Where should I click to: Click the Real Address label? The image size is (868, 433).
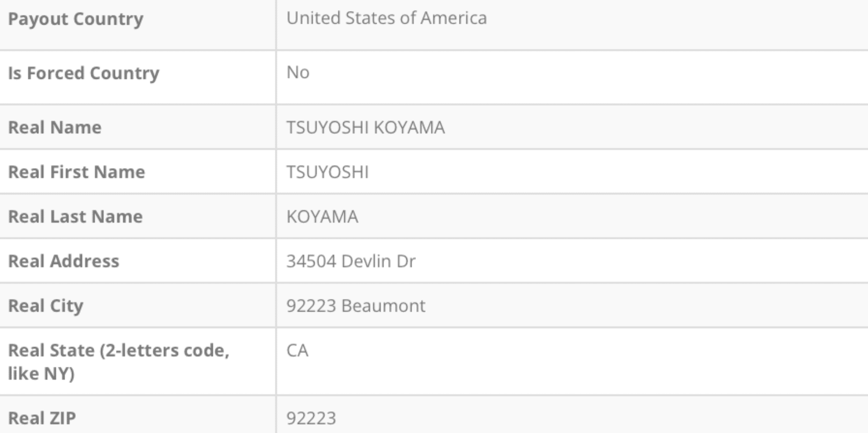63,261
